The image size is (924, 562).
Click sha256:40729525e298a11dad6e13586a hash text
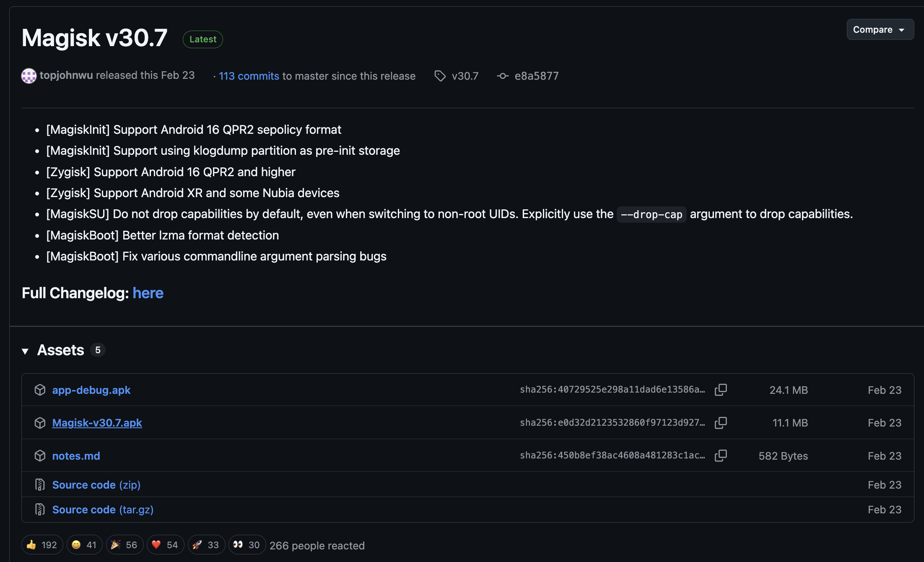click(x=613, y=390)
